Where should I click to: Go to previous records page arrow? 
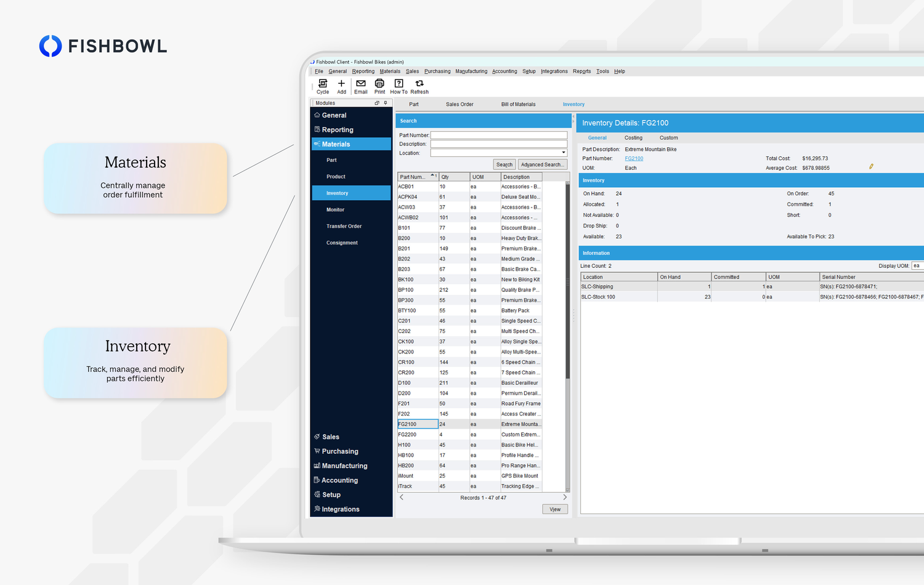(x=402, y=497)
